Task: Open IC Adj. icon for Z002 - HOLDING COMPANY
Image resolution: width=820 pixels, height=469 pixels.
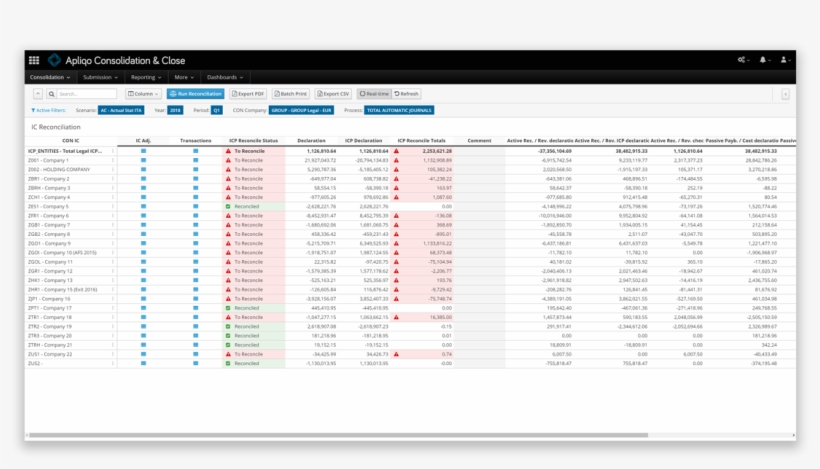Action: tap(143, 169)
